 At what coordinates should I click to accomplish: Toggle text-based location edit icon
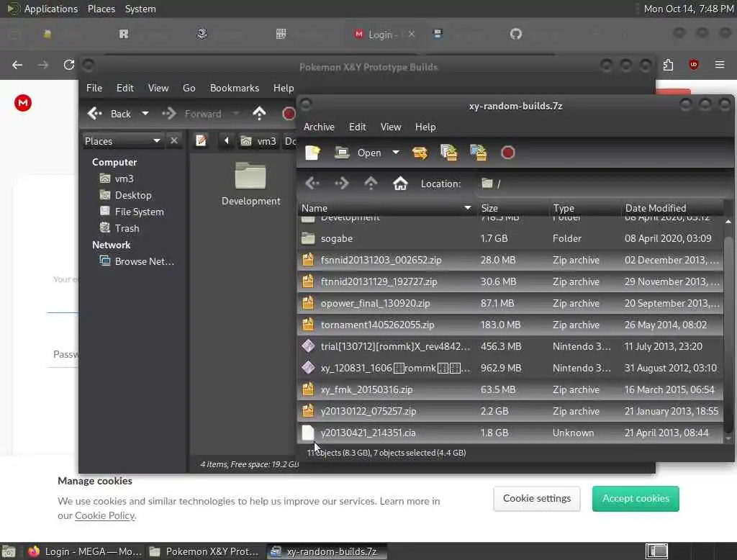(x=202, y=140)
